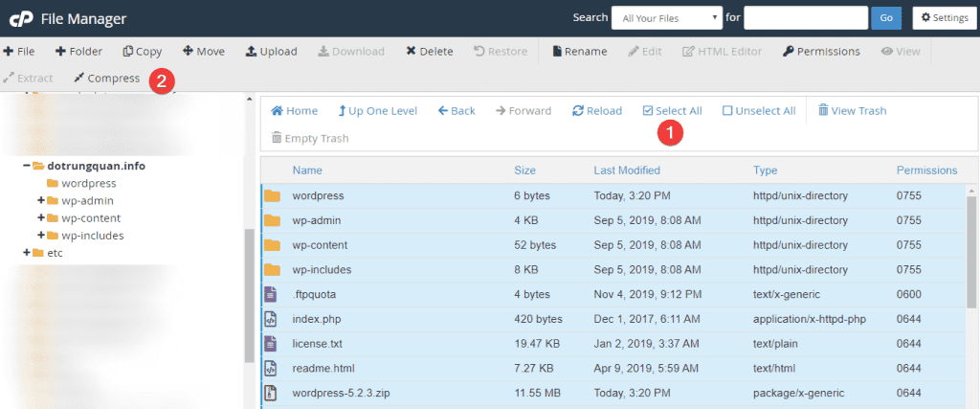This screenshot has width=980, height=409.
Task: Collapse the dotrungquan.info folder tree
Action: coord(27,166)
